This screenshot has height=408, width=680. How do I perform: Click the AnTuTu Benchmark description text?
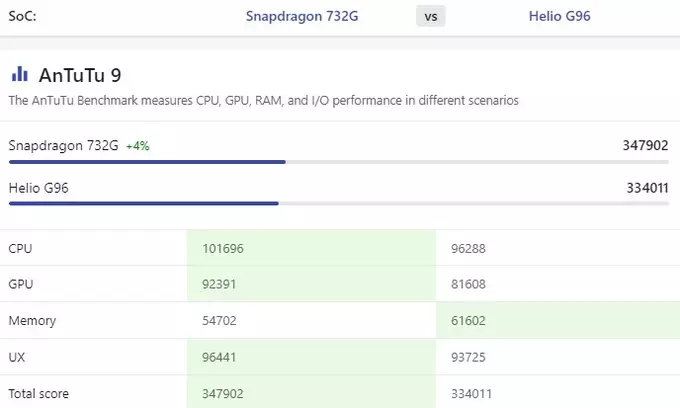point(264,101)
